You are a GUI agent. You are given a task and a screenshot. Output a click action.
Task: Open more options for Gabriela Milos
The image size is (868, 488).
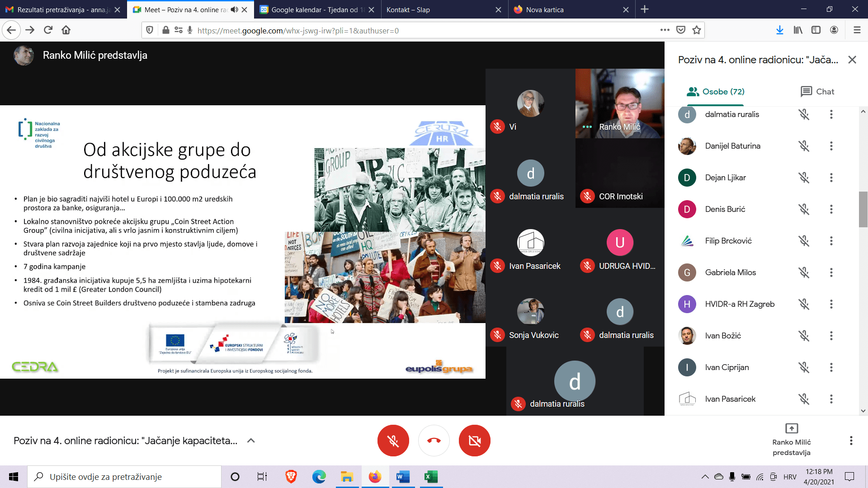[831, 272]
